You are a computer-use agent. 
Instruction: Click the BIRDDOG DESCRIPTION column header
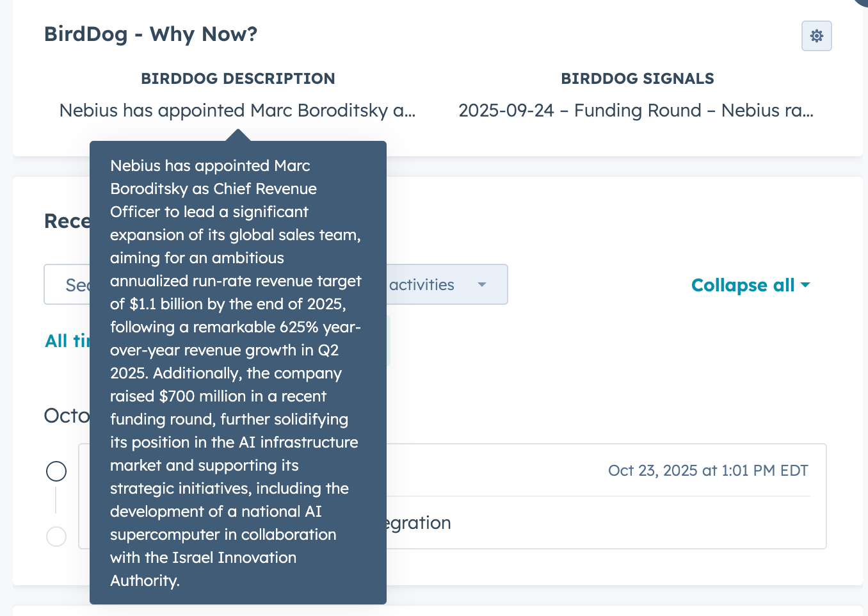point(237,79)
